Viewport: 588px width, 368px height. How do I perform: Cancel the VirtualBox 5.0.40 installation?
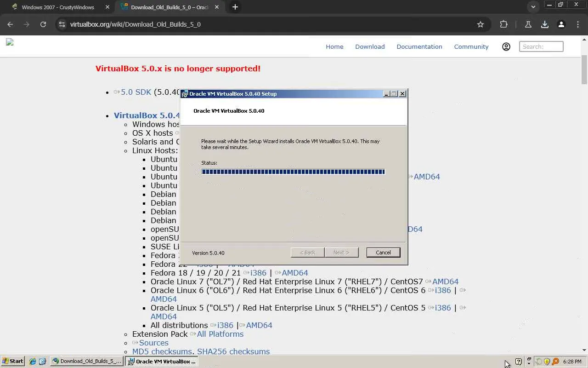pyautogui.click(x=383, y=253)
